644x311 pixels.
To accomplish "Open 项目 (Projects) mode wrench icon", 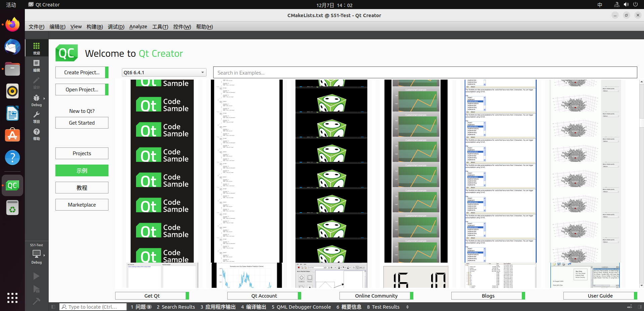I will pos(36,117).
